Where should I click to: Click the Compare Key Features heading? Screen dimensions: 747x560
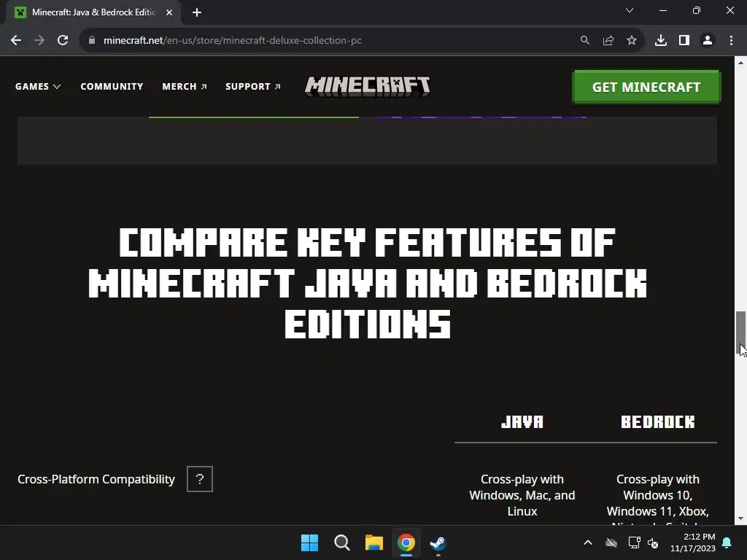click(368, 283)
